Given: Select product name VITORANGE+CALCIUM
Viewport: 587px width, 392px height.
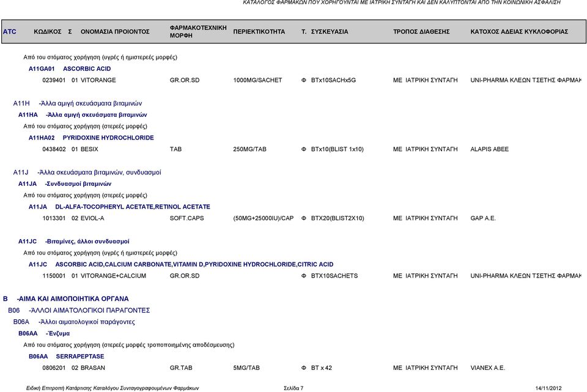Looking at the screenshot, I should 113,276.
